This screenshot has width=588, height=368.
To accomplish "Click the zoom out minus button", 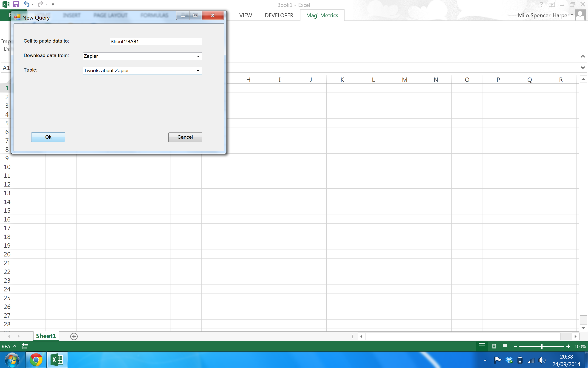I will pyautogui.click(x=515, y=346).
